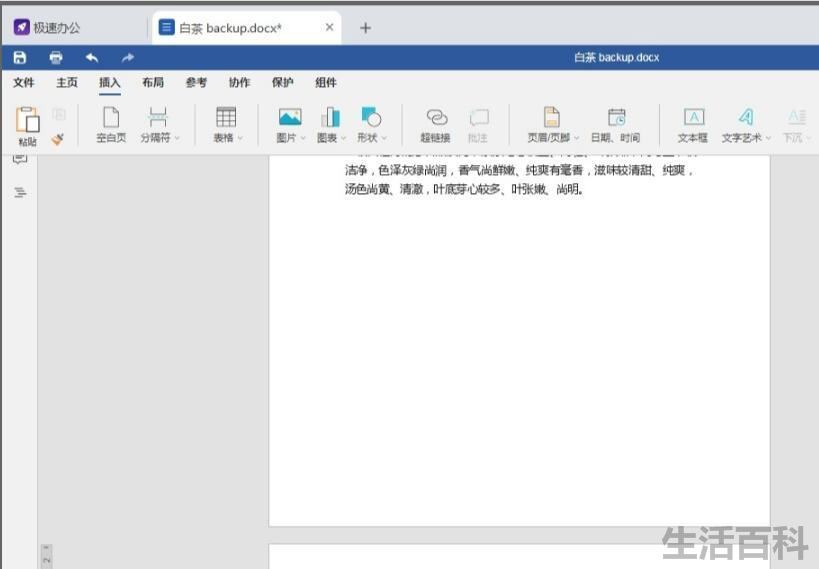
Task: Open the navigation outline sidebar icon
Action: pyautogui.click(x=20, y=192)
